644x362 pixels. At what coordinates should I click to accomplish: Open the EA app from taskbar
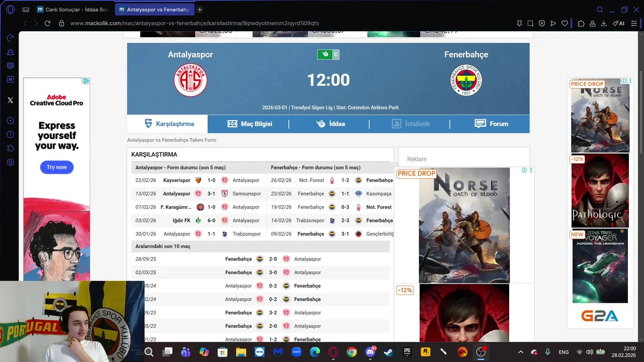pyautogui.click(x=462, y=352)
